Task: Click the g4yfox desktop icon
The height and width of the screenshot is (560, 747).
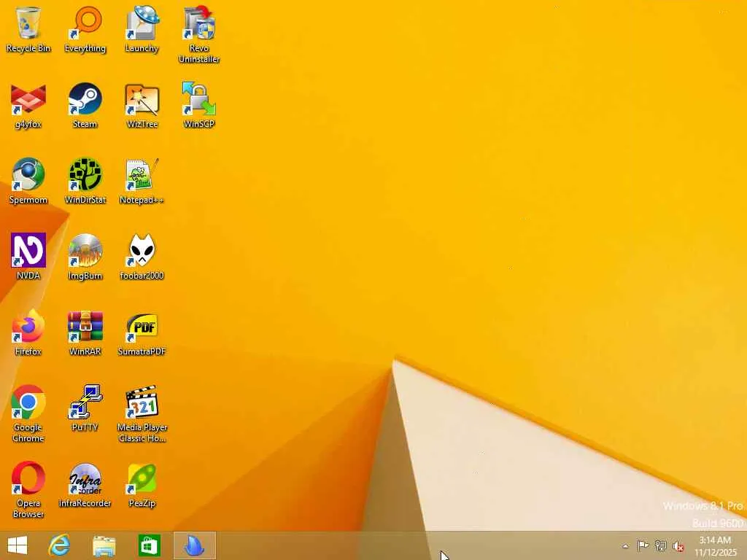Action: (28, 105)
